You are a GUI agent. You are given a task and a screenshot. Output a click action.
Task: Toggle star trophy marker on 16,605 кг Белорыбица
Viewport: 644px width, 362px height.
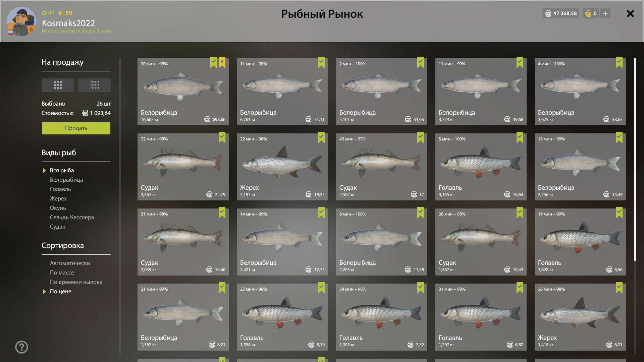point(222,63)
